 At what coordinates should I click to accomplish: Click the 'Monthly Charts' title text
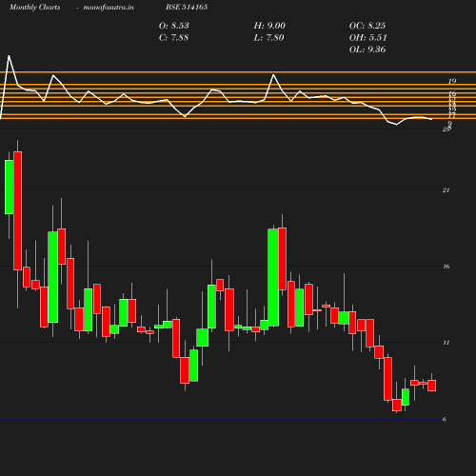coord(34,8)
